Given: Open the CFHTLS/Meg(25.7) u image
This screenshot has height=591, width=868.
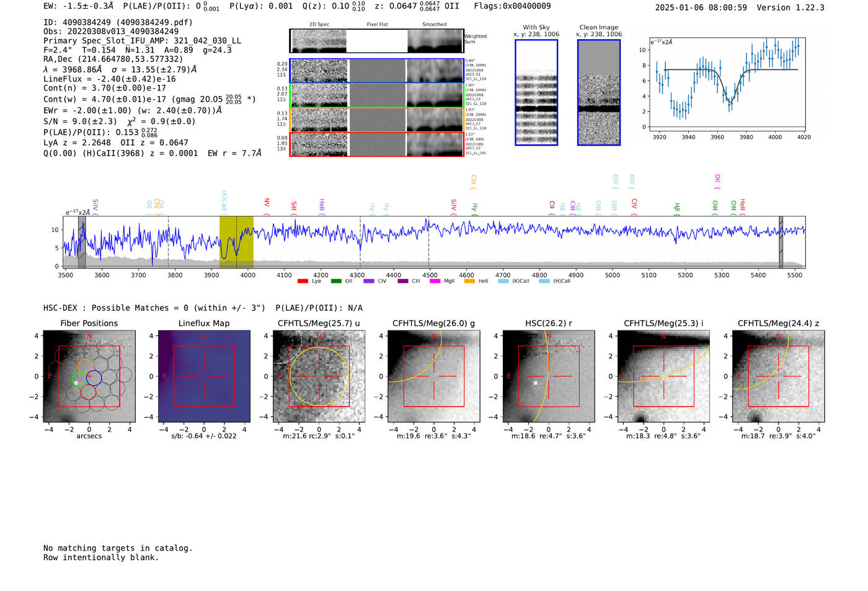Looking at the screenshot, I should click(319, 376).
